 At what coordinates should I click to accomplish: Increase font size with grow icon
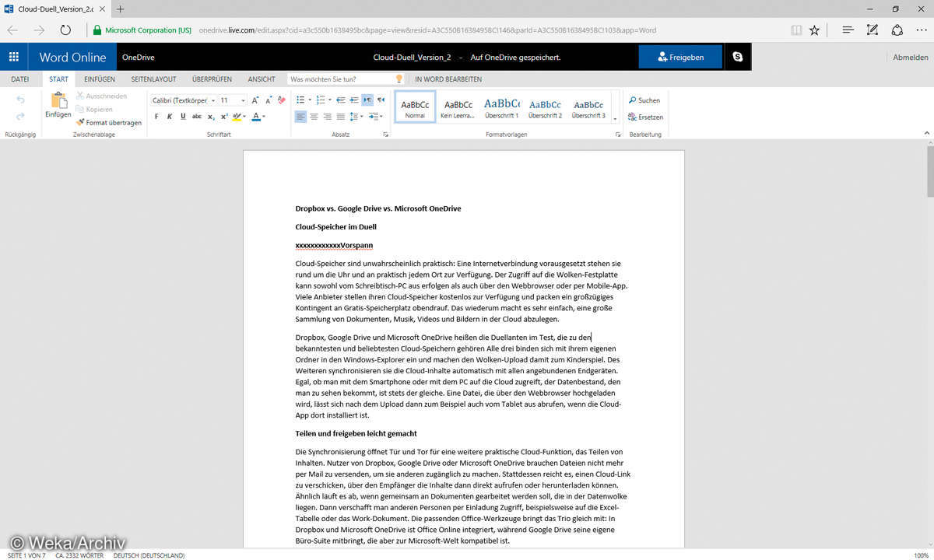tap(255, 100)
